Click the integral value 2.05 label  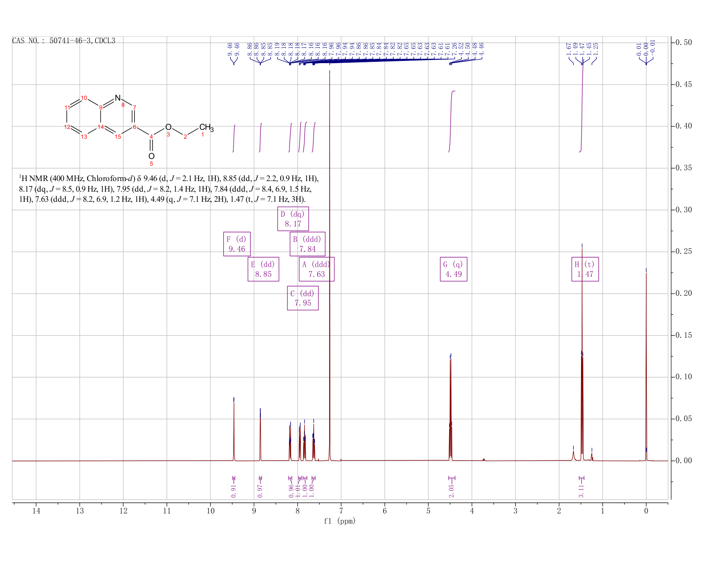click(451, 490)
